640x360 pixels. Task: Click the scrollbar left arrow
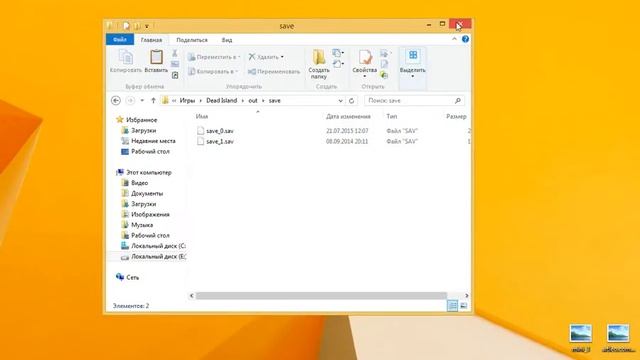(x=191, y=296)
